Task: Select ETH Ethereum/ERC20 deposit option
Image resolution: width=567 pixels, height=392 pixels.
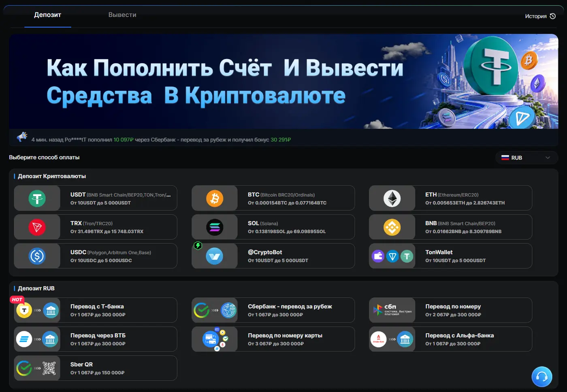Action: (x=450, y=198)
